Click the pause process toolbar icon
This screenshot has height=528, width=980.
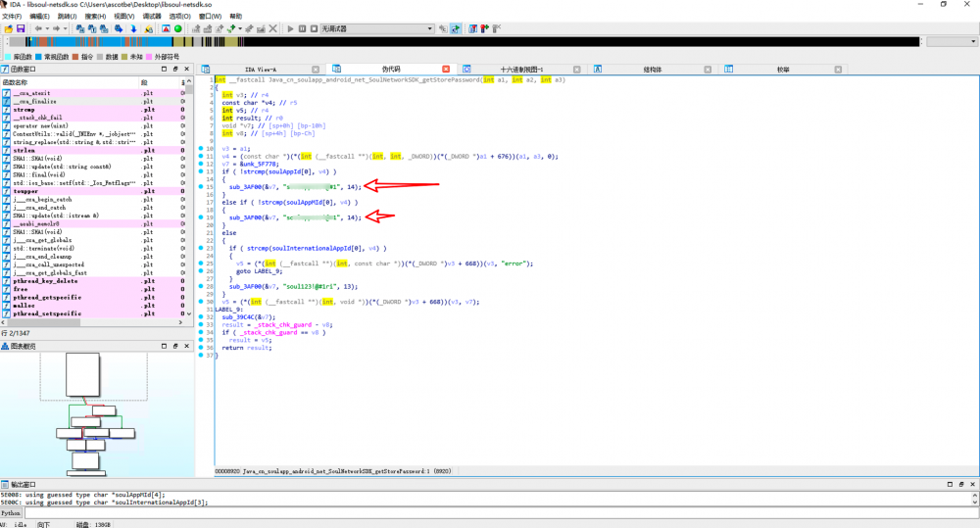pyautogui.click(x=300, y=28)
